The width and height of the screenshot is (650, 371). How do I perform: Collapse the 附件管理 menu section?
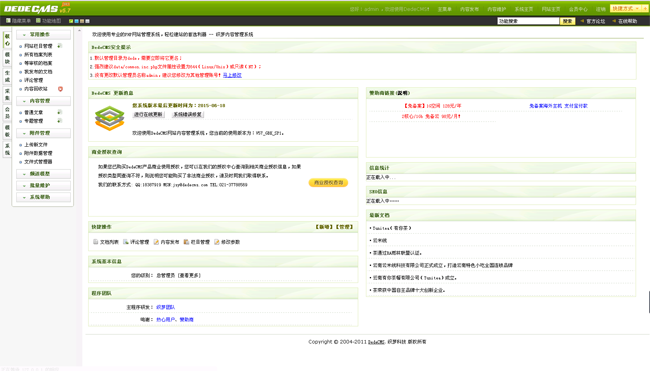44,133
